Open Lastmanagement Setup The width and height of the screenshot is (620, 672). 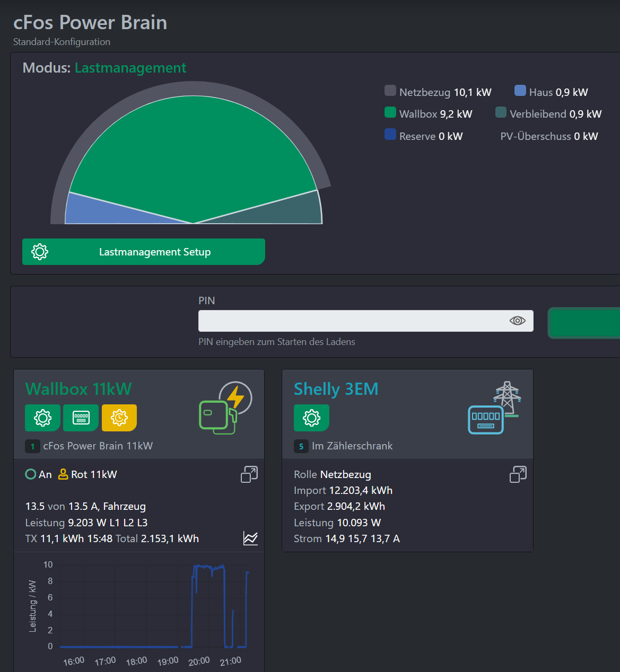144,252
